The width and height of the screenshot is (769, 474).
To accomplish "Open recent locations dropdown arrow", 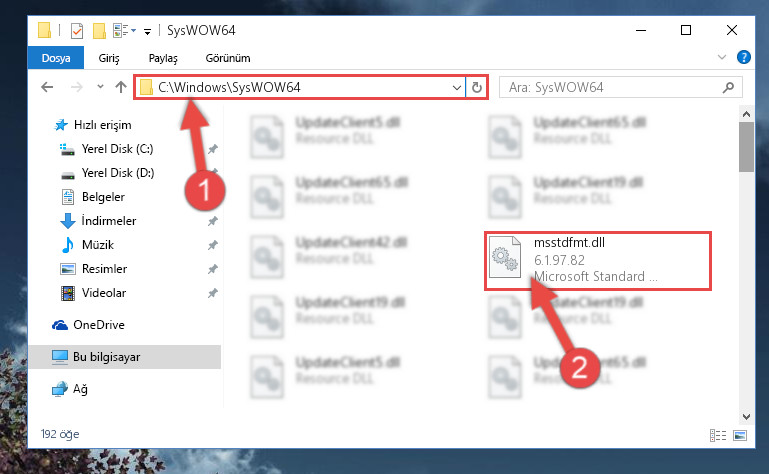I will pyautogui.click(x=100, y=87).
